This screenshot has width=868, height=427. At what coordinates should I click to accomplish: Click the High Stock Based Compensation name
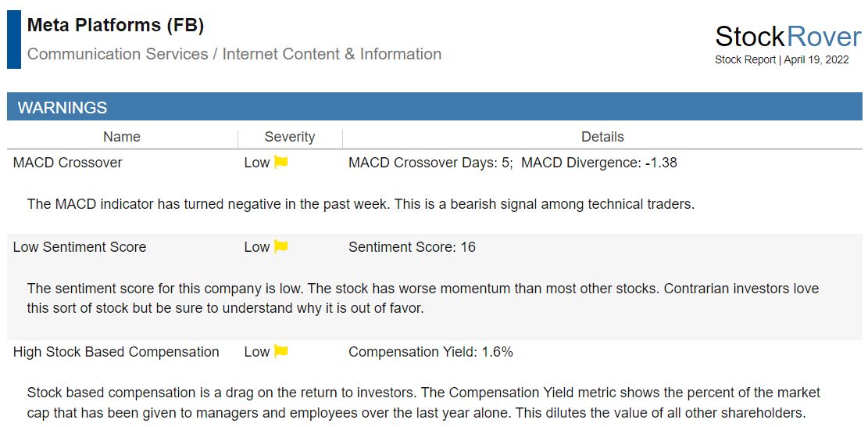pyautogui.click(x=116, y=352)
